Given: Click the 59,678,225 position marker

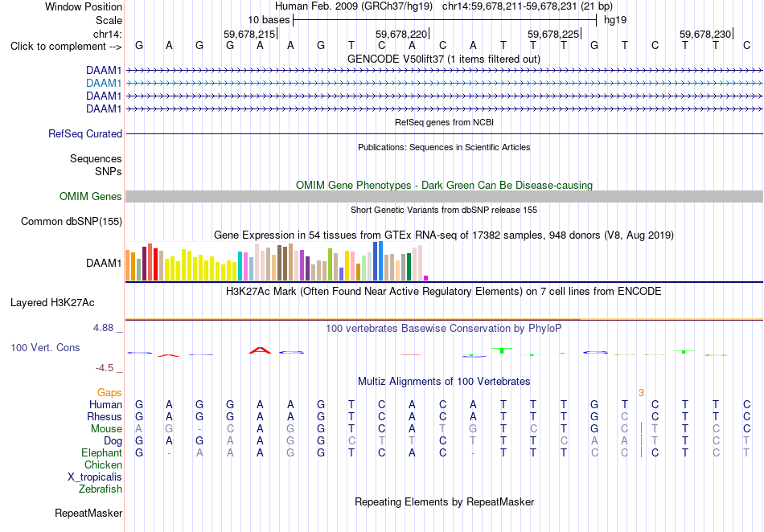Looking at the screenshot, I should (x=553, y=34).
